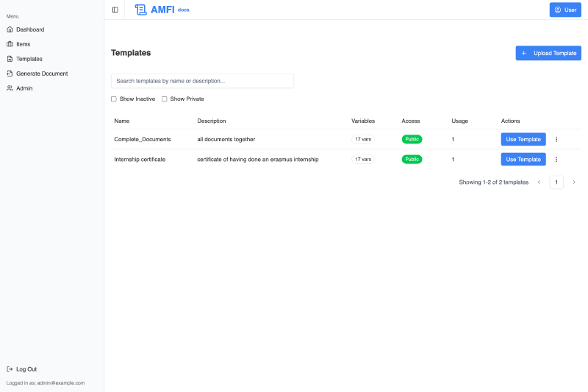Viewport: 588px width, 392px height.
Task: Click the Admin users icon in the sidebar
Action: point(10,88)
